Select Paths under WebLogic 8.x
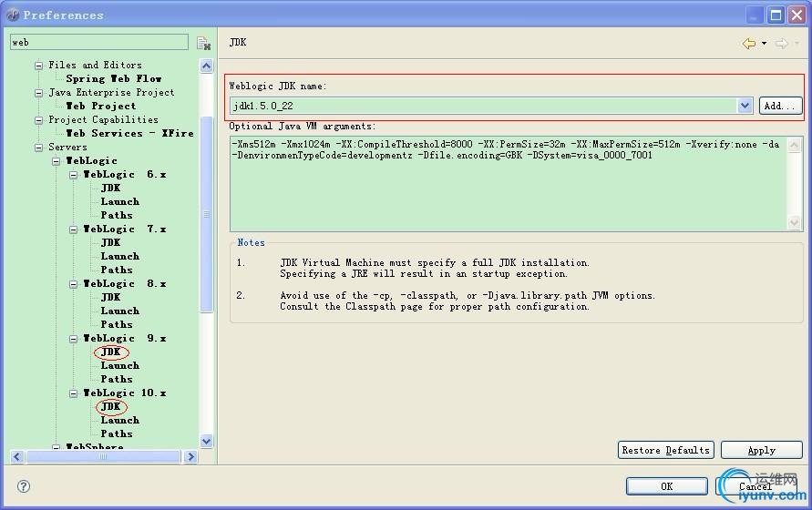This screenshot has height=510, width=812. [117, 324]
